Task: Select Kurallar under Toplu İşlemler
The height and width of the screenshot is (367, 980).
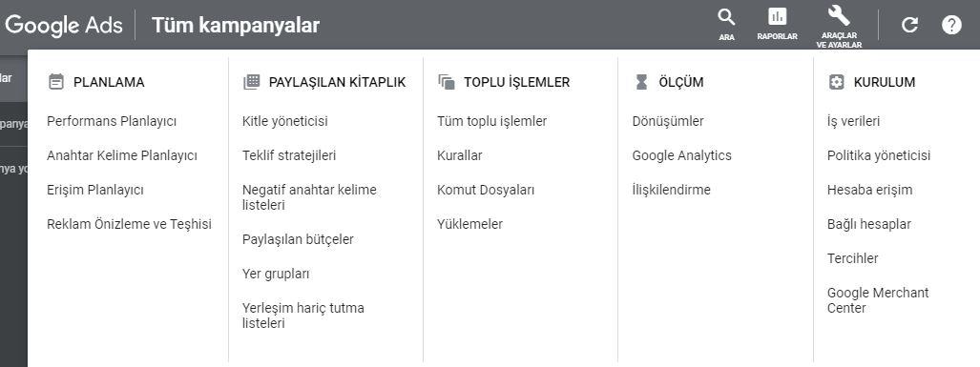Action: click(x=459, y=155)
